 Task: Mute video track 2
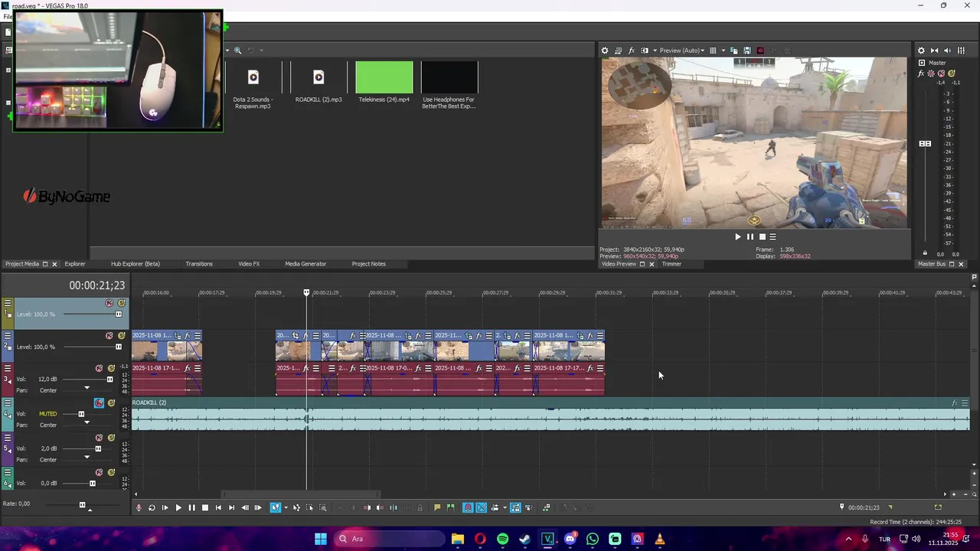pyautogui.click(x=109, y=336)
